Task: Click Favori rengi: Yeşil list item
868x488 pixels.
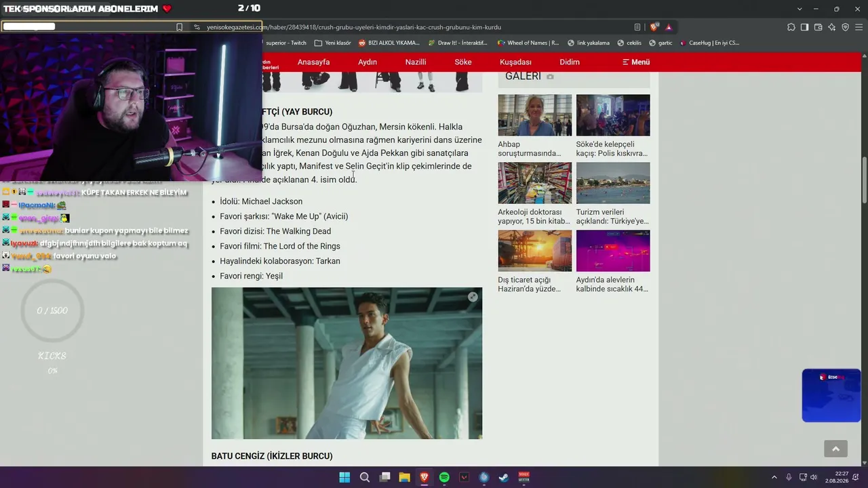Action: point(251,276)
